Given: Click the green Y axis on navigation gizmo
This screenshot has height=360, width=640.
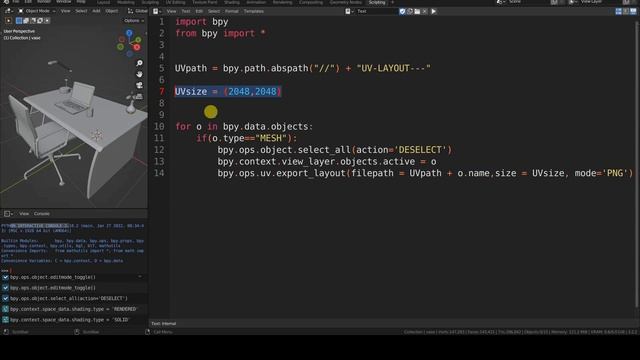Looking at the screenshot, I should click(x=138, y=40).
